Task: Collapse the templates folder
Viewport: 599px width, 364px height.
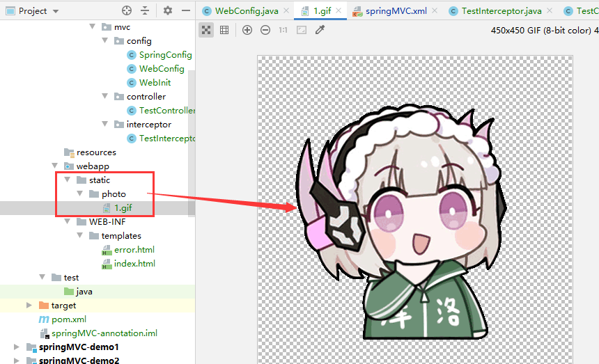Action: click(x=80, y=235)
